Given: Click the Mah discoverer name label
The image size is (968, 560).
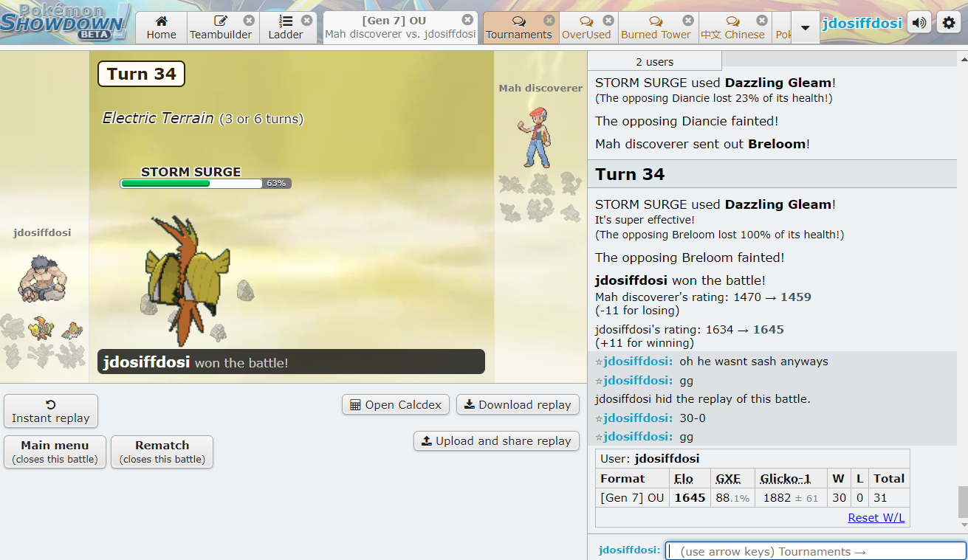Looking at the screenshot, I should point(540,88).
